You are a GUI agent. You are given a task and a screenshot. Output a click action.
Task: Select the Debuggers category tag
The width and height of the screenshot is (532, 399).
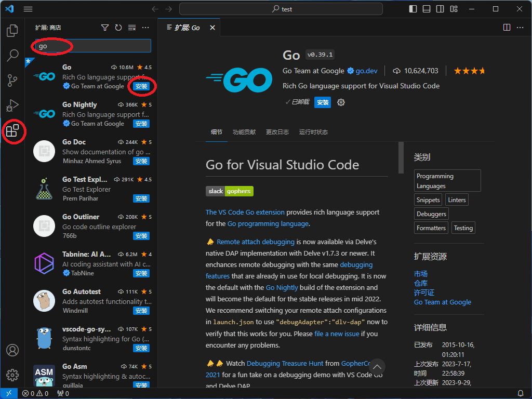coord(432,214)
